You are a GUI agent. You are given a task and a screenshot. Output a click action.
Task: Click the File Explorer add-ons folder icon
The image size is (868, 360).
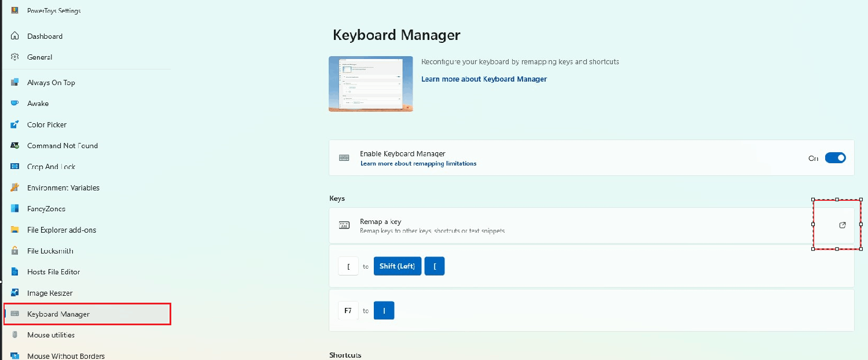pos(15,230)
